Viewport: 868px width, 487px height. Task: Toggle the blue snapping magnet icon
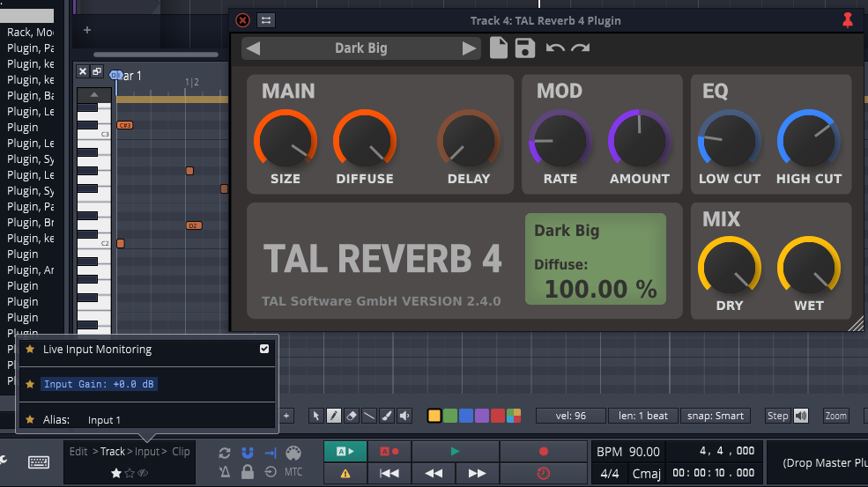(248, 453)
